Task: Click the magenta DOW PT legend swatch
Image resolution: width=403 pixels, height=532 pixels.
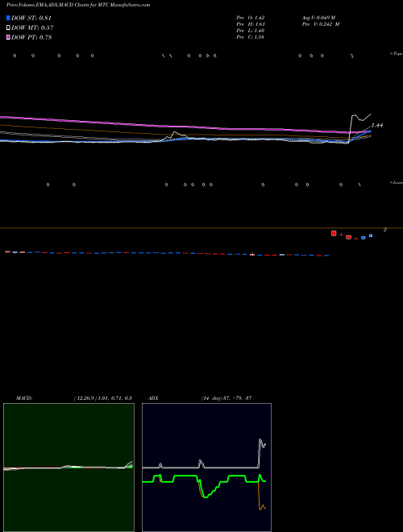Action: [8, 37]
